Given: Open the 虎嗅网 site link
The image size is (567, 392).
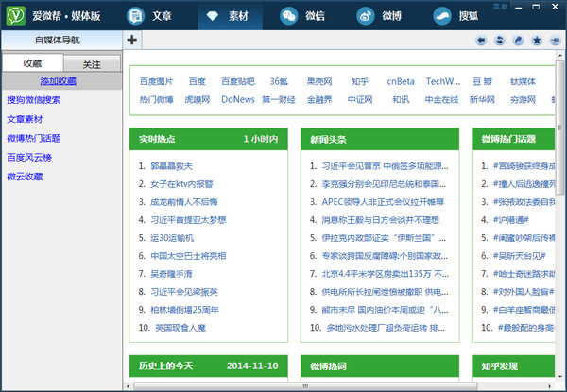Looking at the screenshot, I should 198,99.
